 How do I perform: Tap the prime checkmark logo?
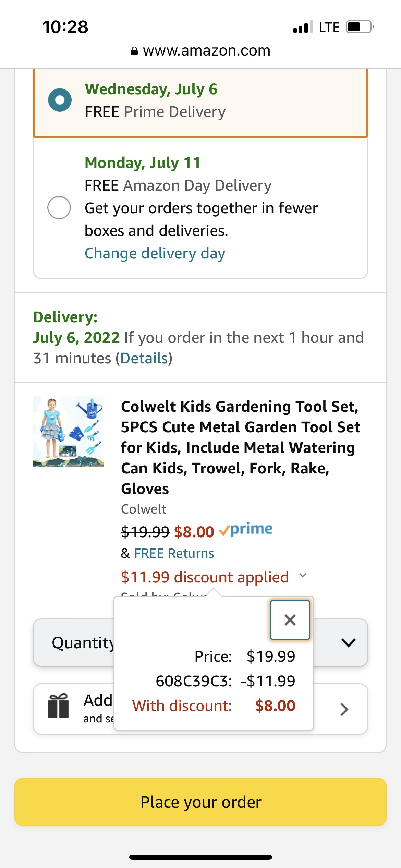click(245, 530)
